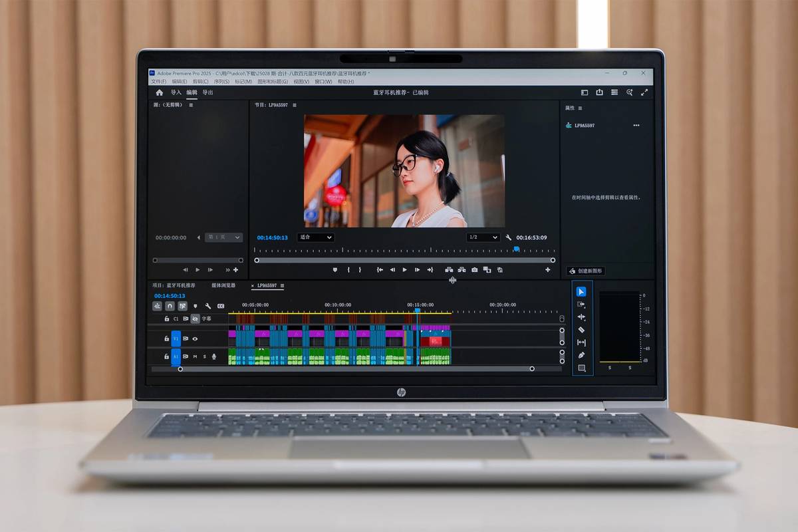Toggle the lock on track V1
Image resolution: width=798 pixels, height=532 pixels.
pyautogui.click(x=167, y=338)
